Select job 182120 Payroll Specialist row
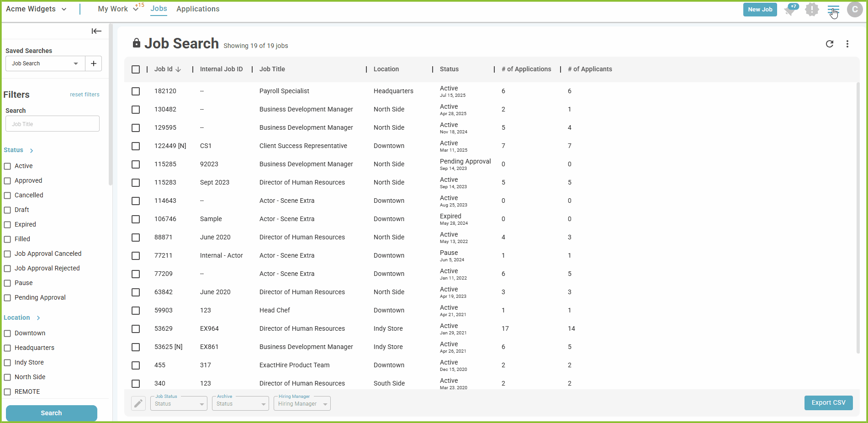The width and height of the screenshot is (868, 423). (x=136, y=91)
